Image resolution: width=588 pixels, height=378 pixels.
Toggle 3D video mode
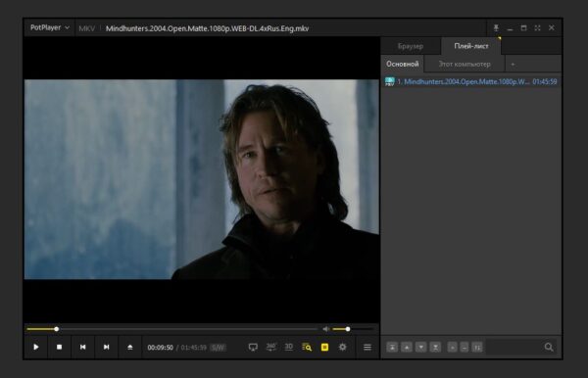click(289, 348)
